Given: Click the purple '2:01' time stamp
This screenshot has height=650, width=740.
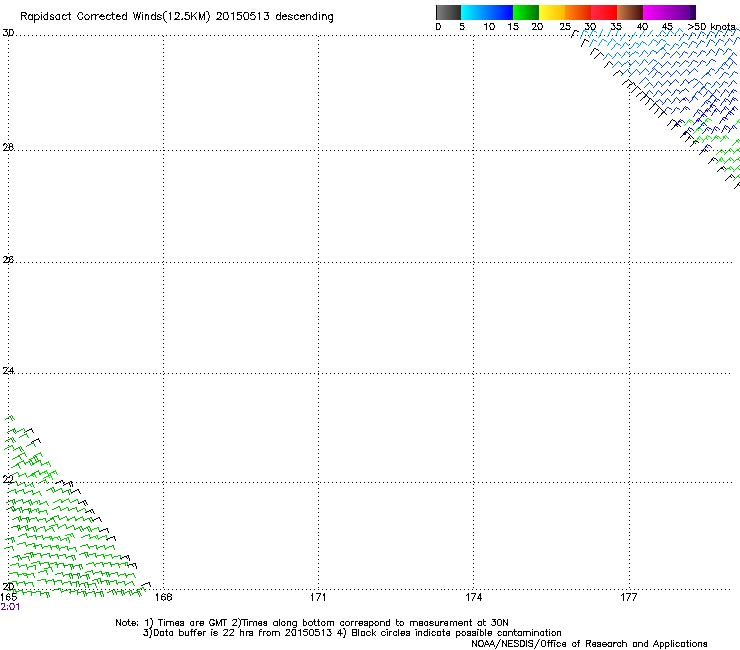Looking at the screenshot, I should click(x=10, y=607).
